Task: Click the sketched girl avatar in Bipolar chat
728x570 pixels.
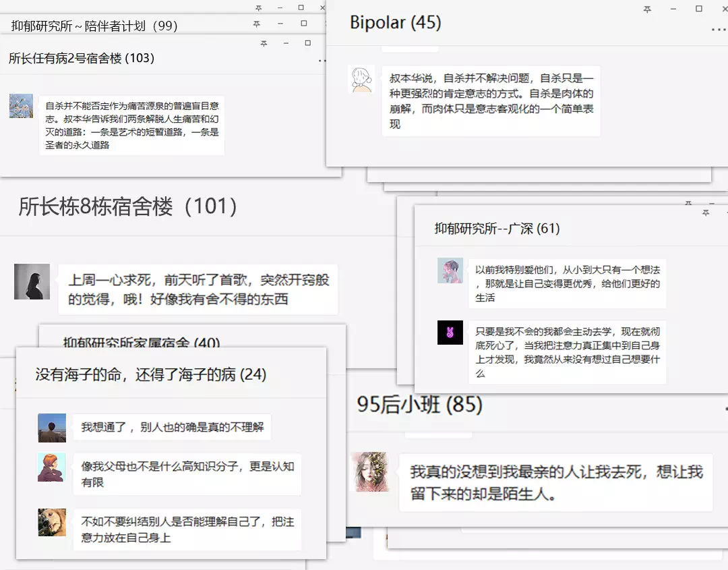Action: (x=361, y=80)
